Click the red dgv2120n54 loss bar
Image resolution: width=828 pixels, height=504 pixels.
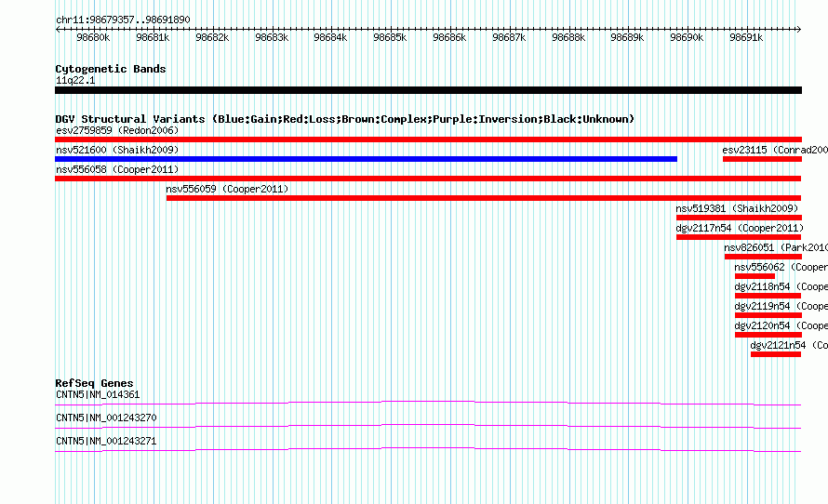click(x=768, y=335)
